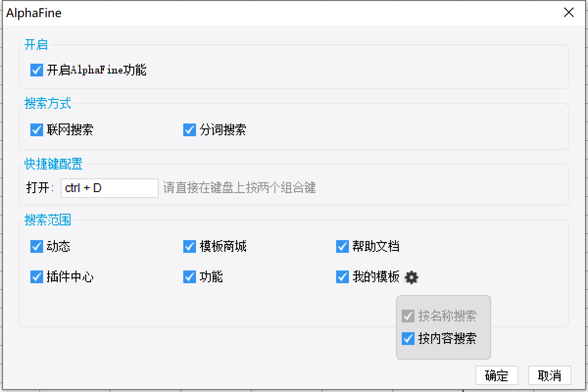
Task: Click the grayed 按名称搜索 checkbox
Action: pyautogui.click(x=408, y=316)
